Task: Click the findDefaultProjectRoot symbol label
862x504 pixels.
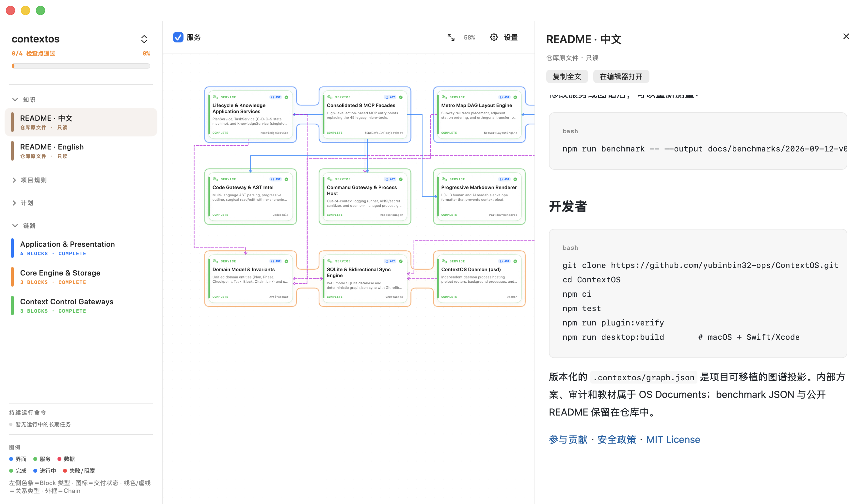Action: (x=383, y=133)
